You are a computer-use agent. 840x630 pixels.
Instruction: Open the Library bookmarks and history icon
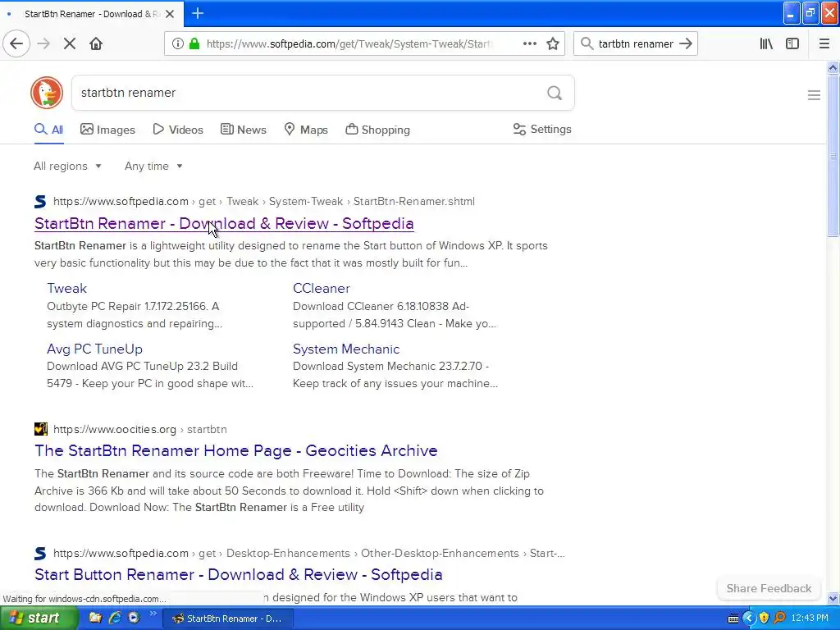click(766, 43)
